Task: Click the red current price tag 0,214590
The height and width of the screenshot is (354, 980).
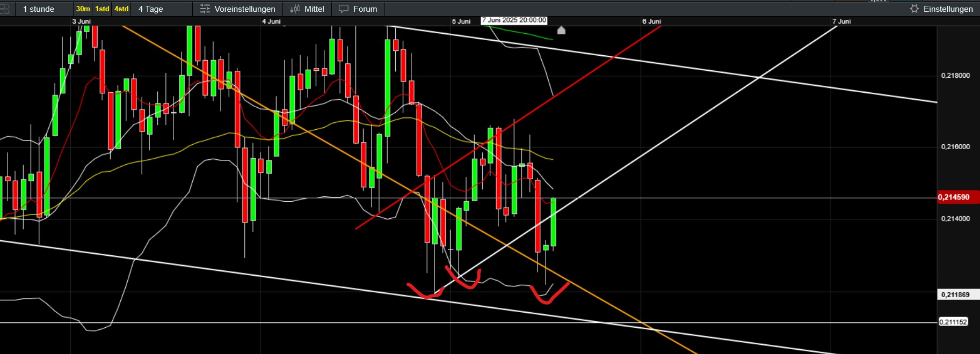Action: pos(958,197)
